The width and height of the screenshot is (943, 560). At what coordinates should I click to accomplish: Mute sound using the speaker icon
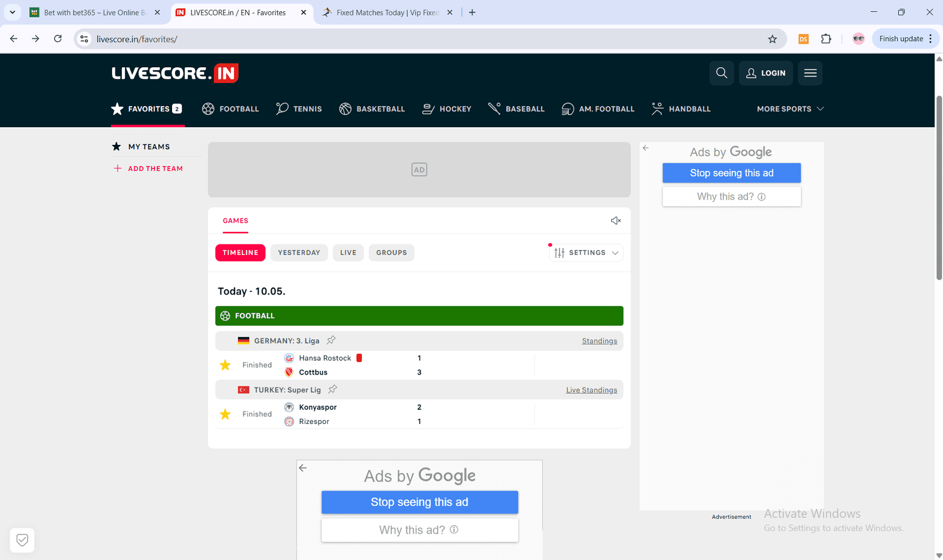click(x=616, y=220)
